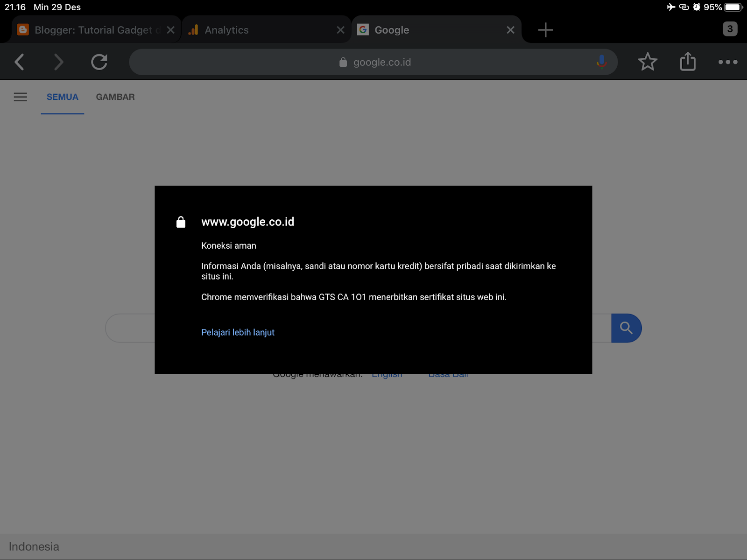Click the lock icon in address bar
Image resolution: width=747 pixels, height=560 pixels.
pos(343,62)
